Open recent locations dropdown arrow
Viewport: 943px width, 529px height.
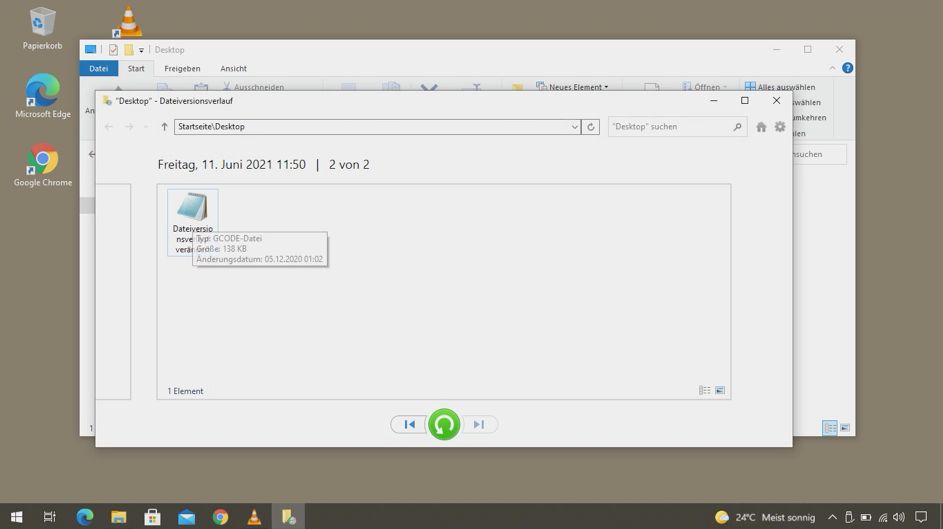(x=145, y=127)
